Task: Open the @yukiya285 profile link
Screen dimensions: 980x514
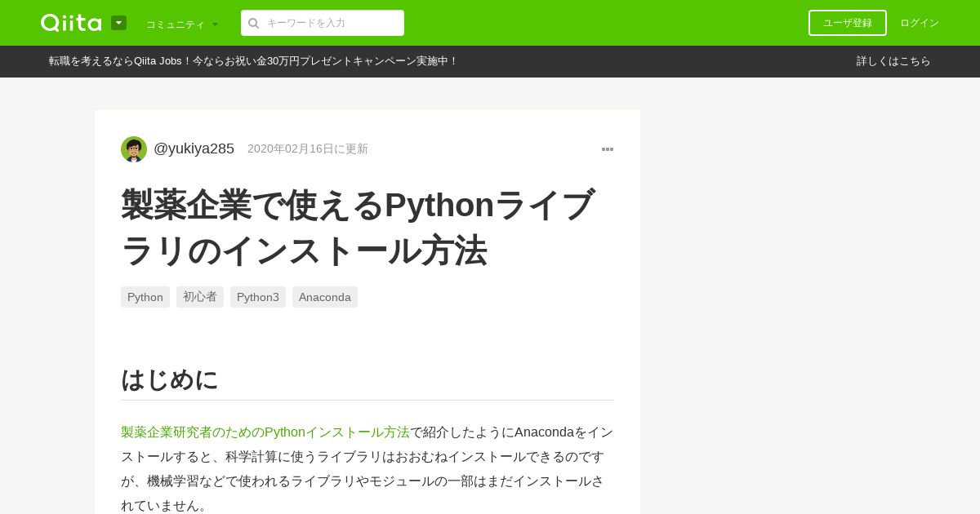Action: pos(194,148)
